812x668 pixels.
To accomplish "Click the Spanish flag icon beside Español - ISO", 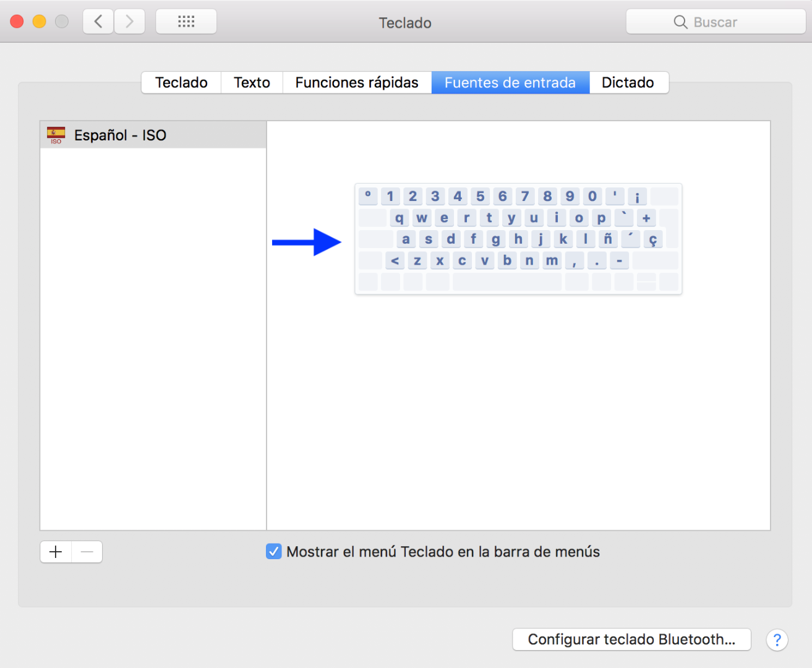I will coord(56,134).
